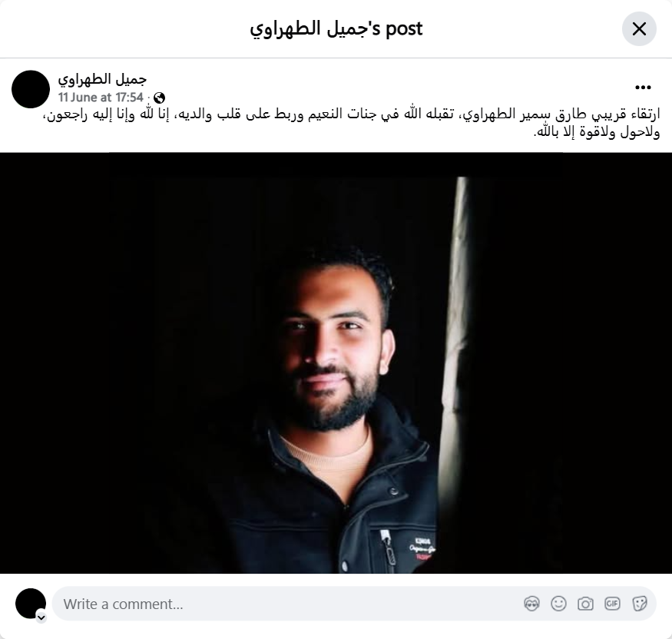Open the three-dot post options menu
The image size is (672, 639).
coord(643,88)
